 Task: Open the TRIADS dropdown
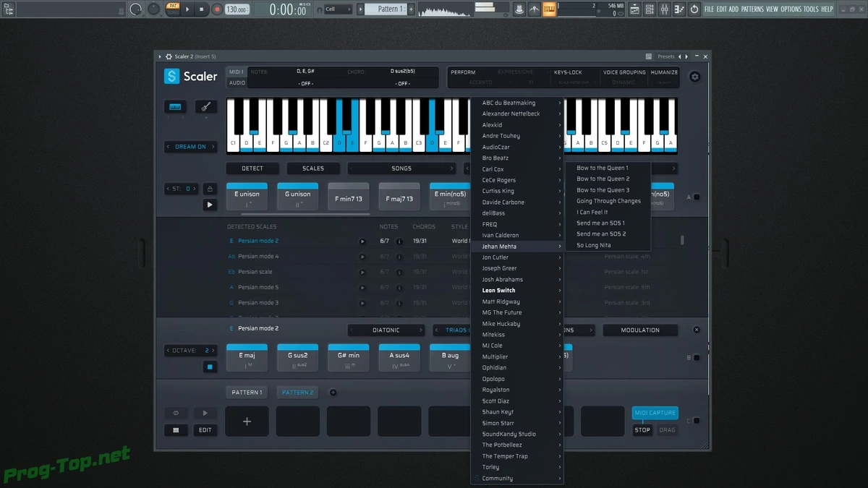(452, 330)
